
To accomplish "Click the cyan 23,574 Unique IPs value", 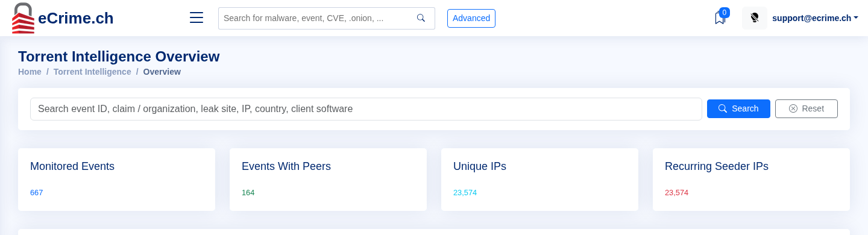I will pyautogui.click(x=465, y=193).
